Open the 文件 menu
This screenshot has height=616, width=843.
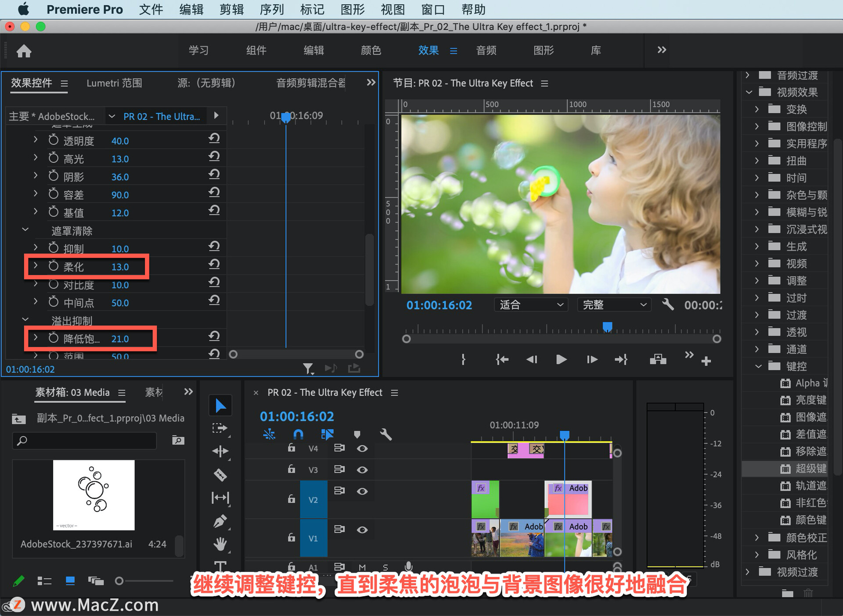(151, 9)
